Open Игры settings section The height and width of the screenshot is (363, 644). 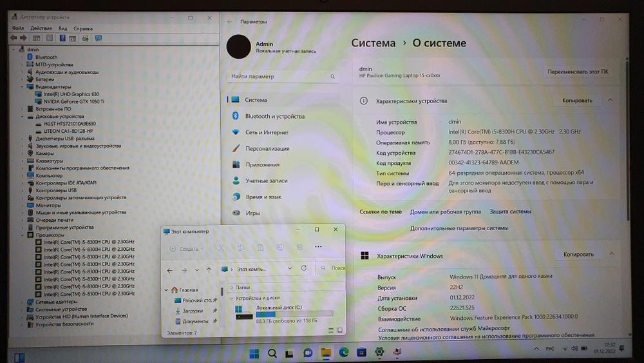point(283,213)
